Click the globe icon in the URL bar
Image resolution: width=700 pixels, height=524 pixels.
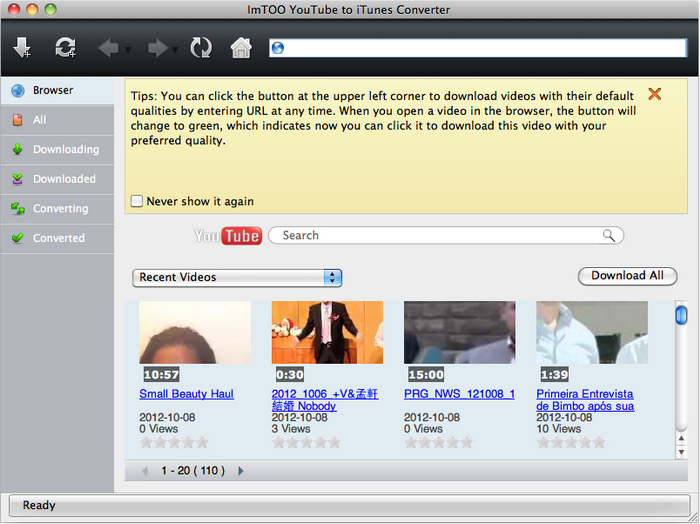[278, 48]
